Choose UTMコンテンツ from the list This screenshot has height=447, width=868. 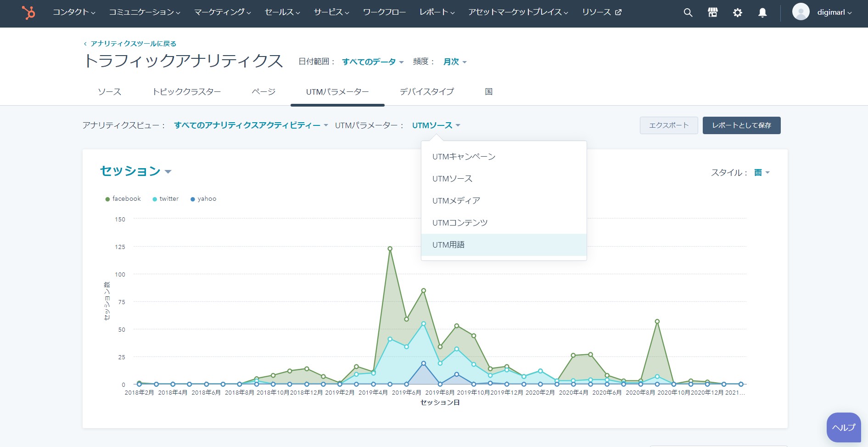coord(504,223)
